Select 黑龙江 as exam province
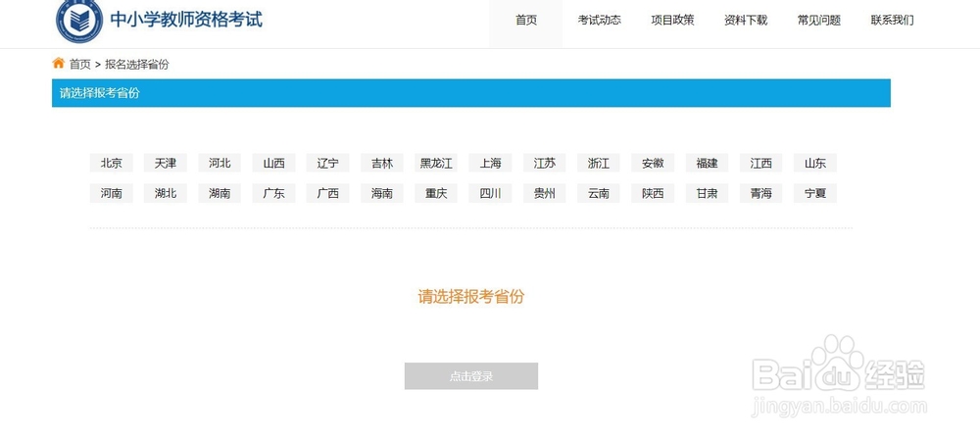The image size is (980, 439). [x=436, y=164]
